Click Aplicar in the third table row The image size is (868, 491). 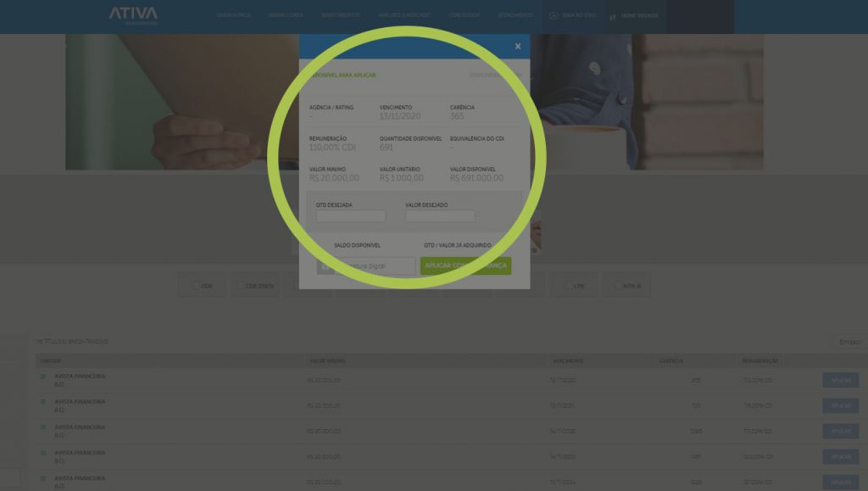click(x=840, y=432)
